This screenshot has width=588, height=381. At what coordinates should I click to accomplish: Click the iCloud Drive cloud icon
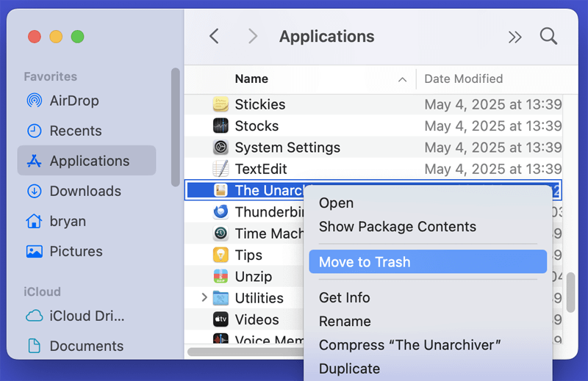[x=34, y=316]
